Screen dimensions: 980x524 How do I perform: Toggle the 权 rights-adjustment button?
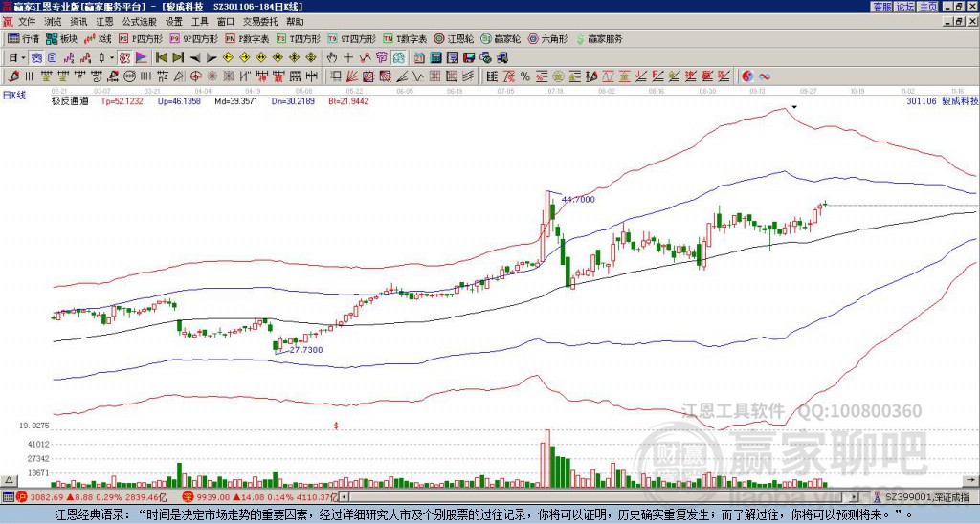click(124, 58)
